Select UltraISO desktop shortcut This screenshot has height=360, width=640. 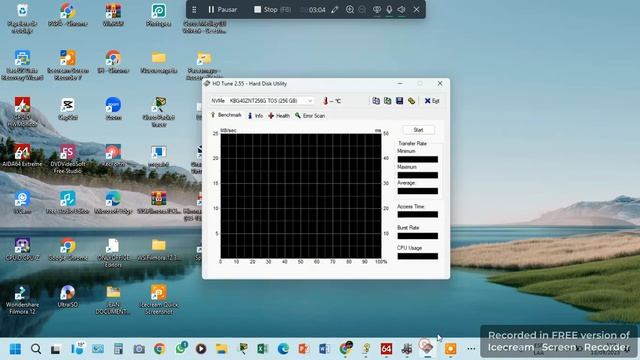pyautogui.click(x=68, y=296)
